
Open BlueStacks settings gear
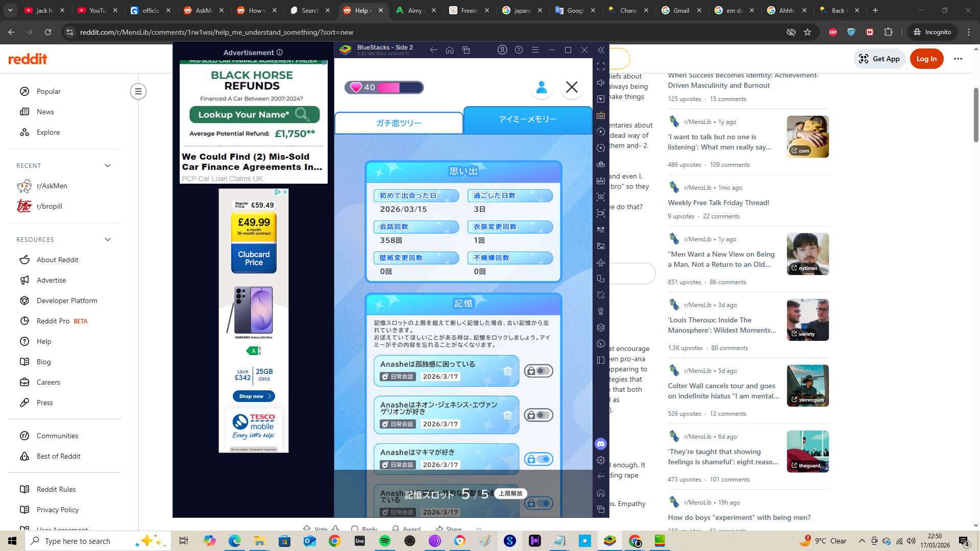[601, 460]
